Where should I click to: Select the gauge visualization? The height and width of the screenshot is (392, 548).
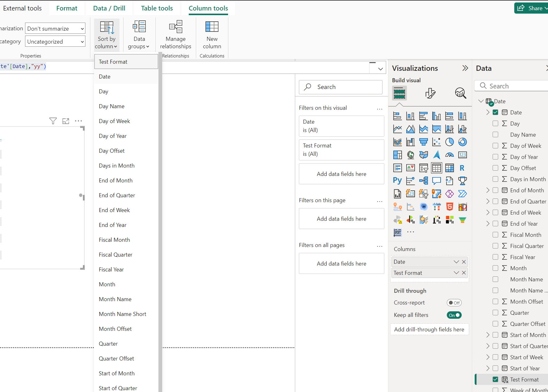[450, 155]
